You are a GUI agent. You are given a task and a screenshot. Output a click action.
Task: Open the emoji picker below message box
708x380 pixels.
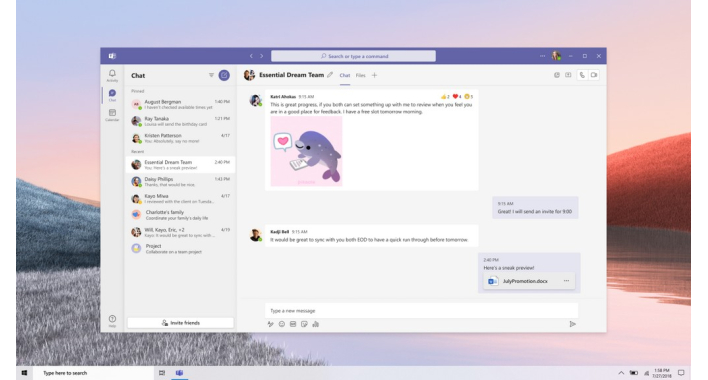coord(282,324)
